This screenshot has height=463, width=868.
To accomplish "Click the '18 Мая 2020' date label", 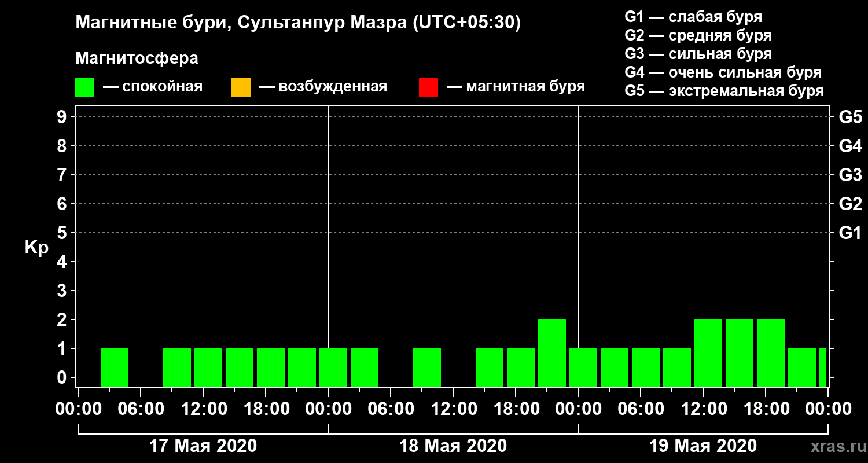I will pos(453,446).
